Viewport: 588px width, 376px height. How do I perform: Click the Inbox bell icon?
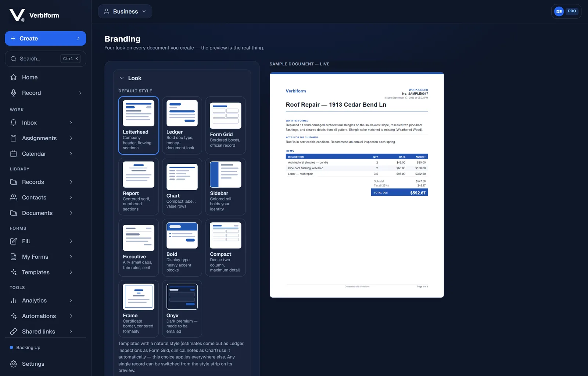[14, 123]
